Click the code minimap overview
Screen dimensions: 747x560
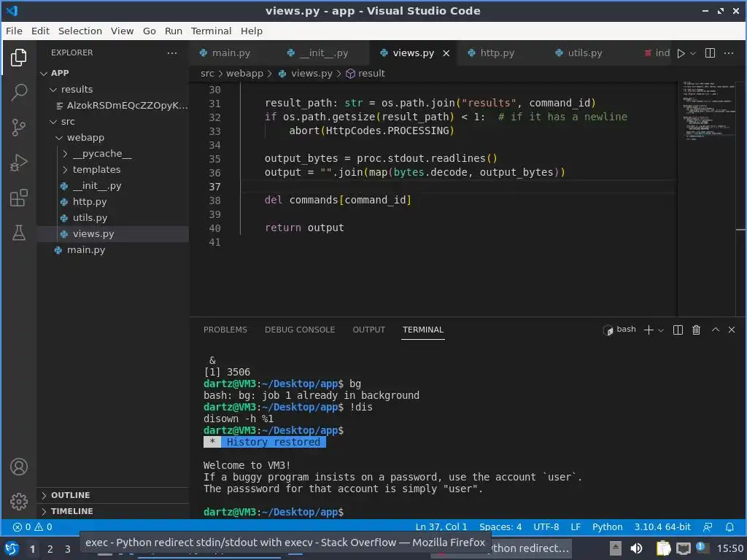click(709, 111)
